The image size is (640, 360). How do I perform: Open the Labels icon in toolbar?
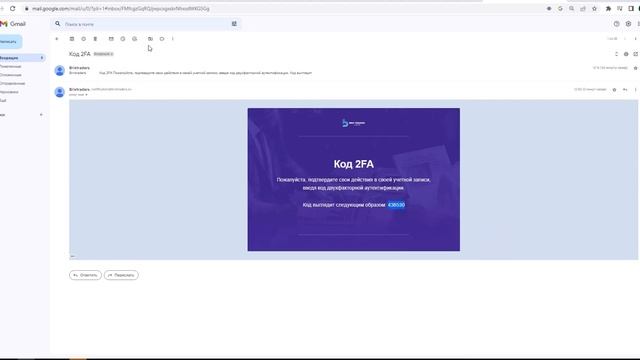pos(162,39)
